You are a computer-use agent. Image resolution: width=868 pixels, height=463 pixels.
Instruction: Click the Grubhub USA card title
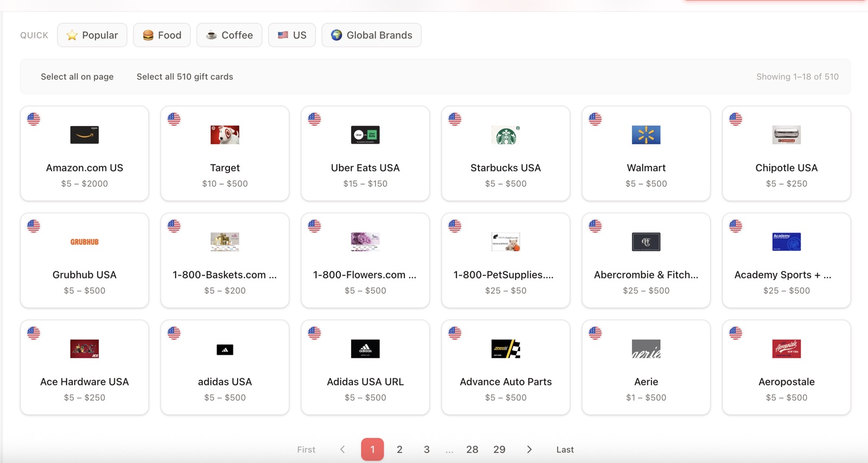click(x=85, y=275)
